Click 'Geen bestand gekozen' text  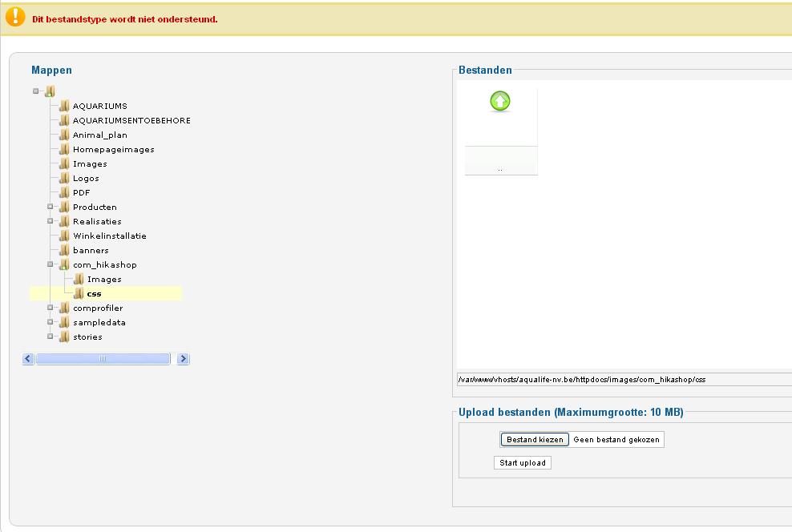tap(616, 440)
